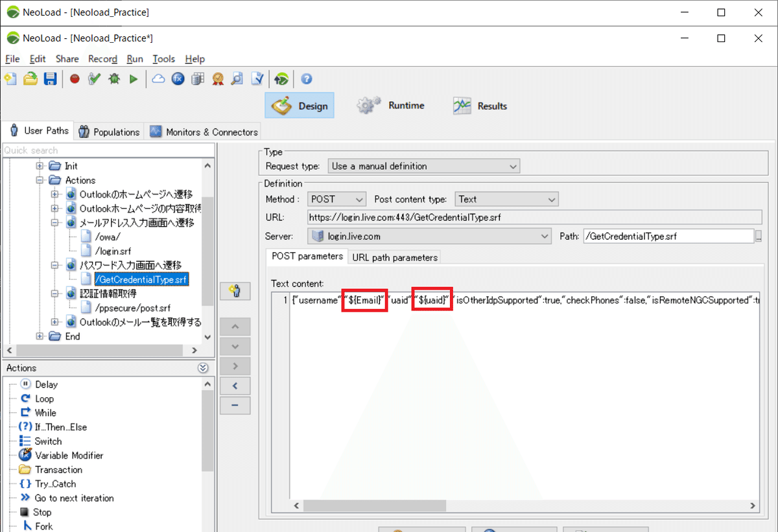Click the Design section button
The image size is (778, 532).
[x=300, y=106]
